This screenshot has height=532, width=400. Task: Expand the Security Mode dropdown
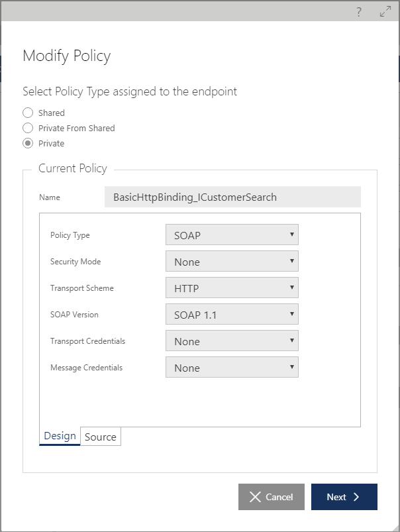(x=232, y=261)
